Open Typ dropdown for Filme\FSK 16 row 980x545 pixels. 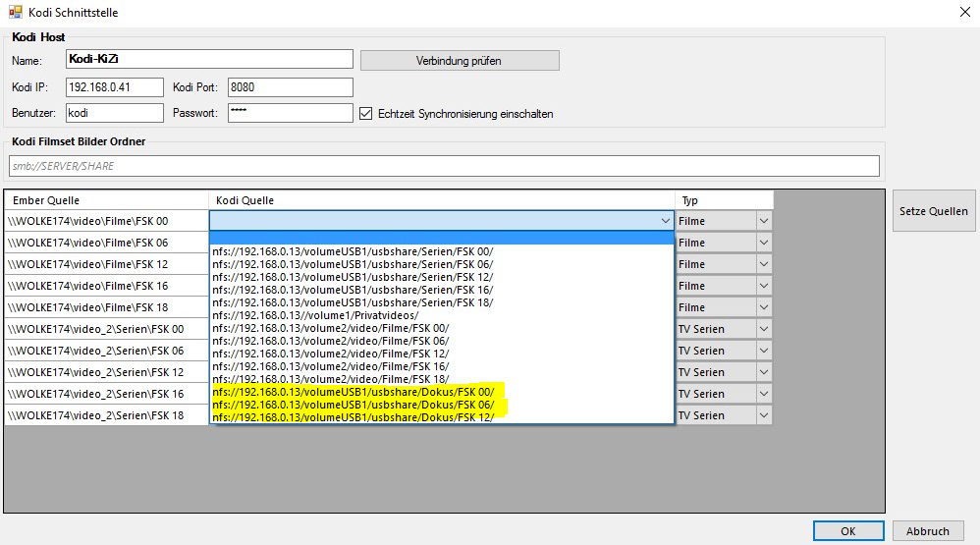click(x=763, y=286)
